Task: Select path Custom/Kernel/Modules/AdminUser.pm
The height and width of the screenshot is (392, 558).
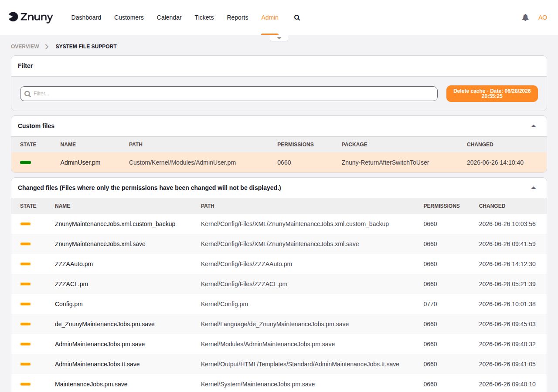Action: (x=182, y=162)
